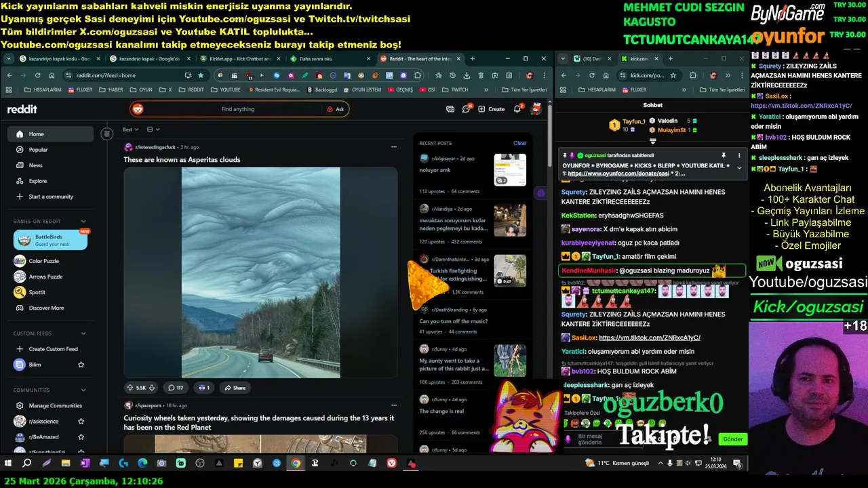Image resolution: width=868 pixels, height=488 pixels.
Task: Click the reddit logo
Action: [x=22, y=109]
